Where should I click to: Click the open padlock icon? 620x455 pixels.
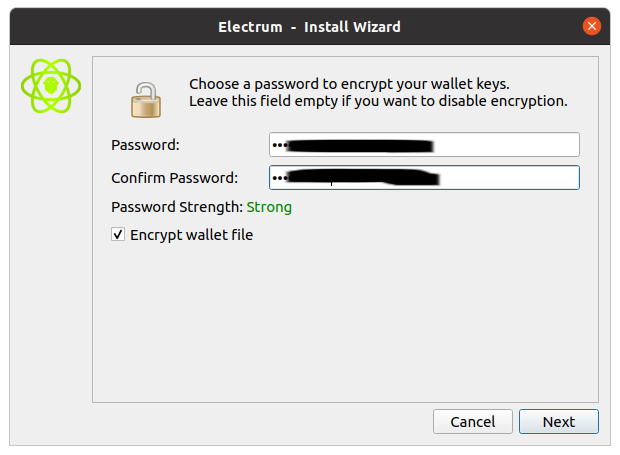point(146,98)
